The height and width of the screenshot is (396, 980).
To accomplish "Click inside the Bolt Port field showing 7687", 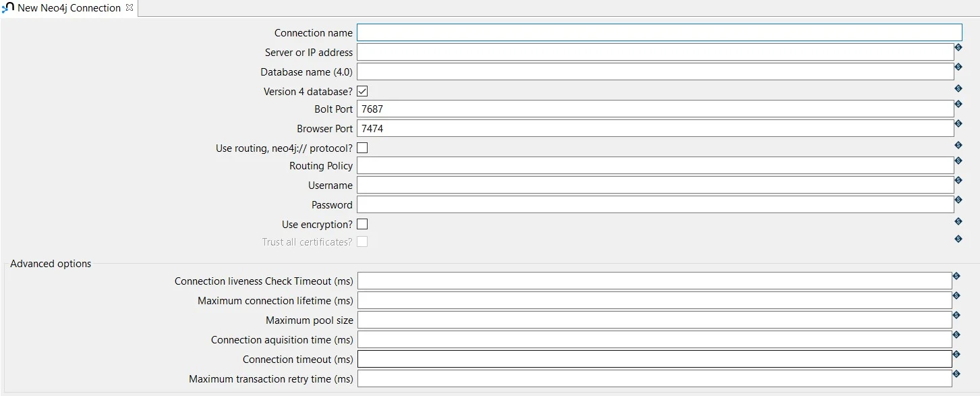I will click(607, 109).
